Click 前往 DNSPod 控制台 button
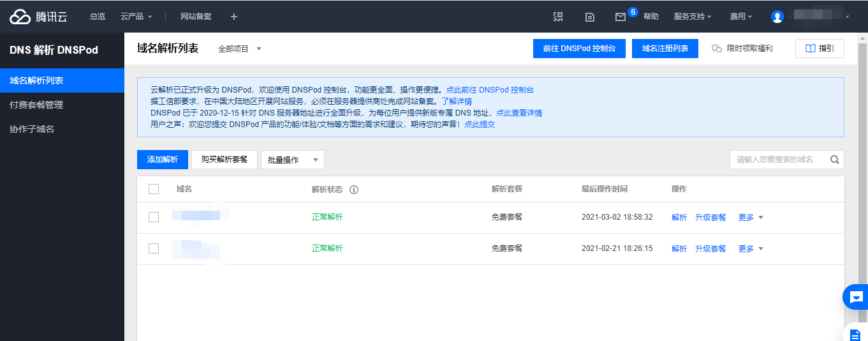This screenshot has width=868, height=341. point(579,49)
